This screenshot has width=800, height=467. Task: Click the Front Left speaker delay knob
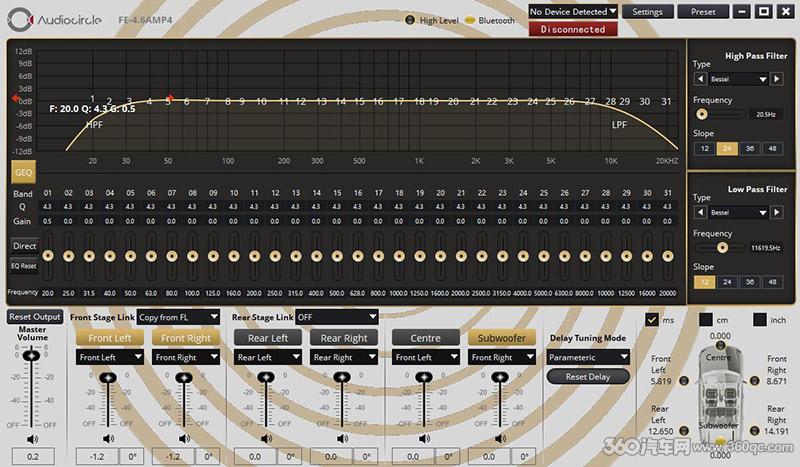point(684,381)
